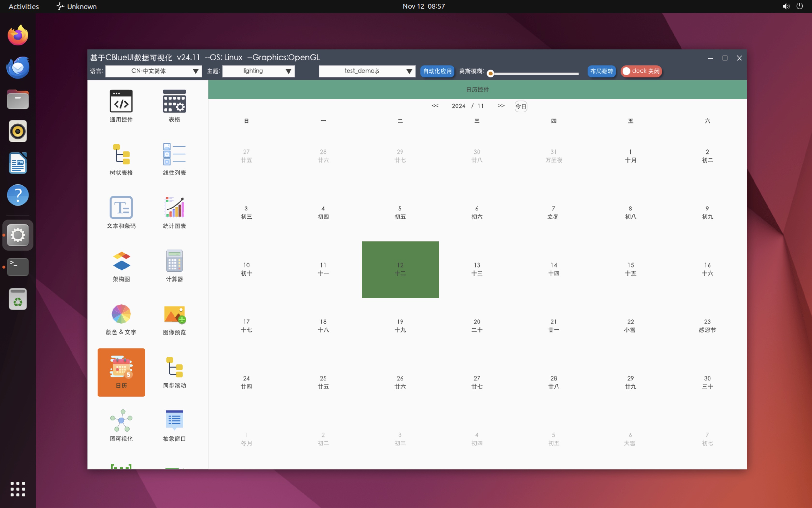Select the 日历 calendar icon in sidebar
The height and width of the screenshot is (508, 812).
point(121,372)
